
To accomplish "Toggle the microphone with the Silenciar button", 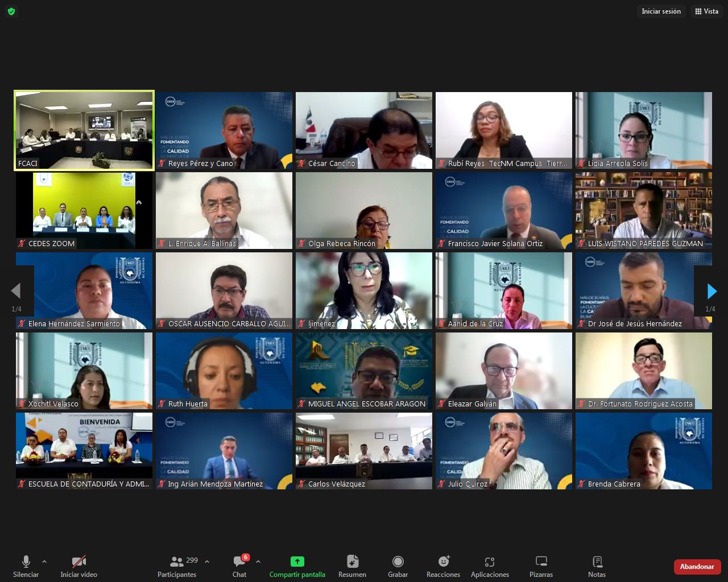I will [x=26, y=562].
